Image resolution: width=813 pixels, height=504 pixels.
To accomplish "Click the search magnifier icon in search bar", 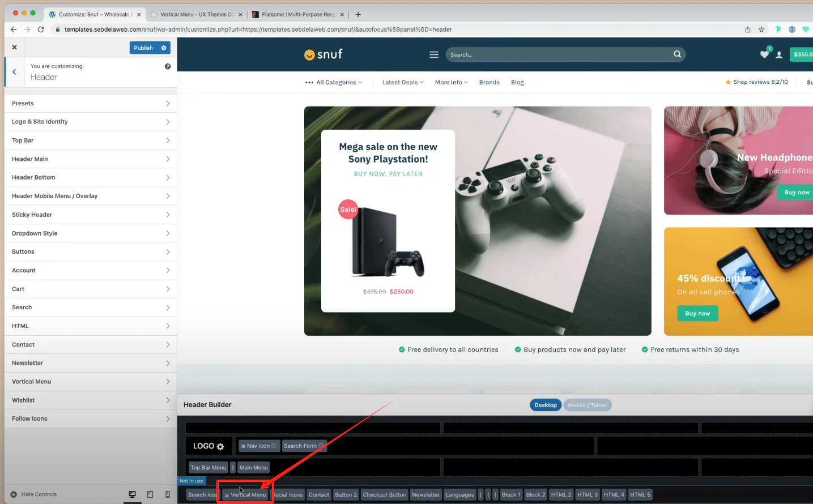I will click(x=677, y=54).
